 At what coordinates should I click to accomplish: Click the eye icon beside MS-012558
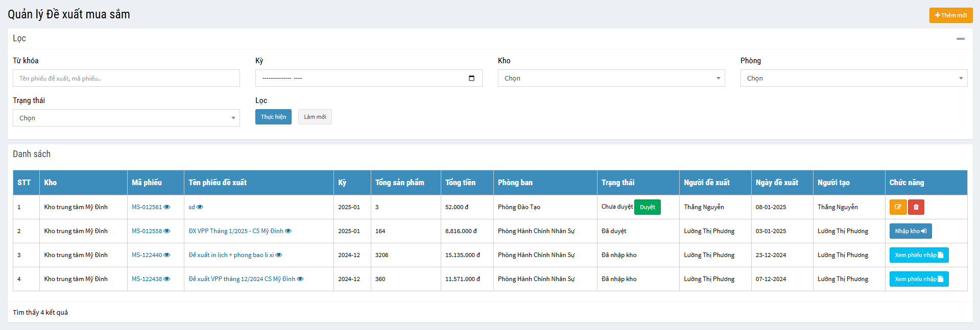click(x=167, y=231)
